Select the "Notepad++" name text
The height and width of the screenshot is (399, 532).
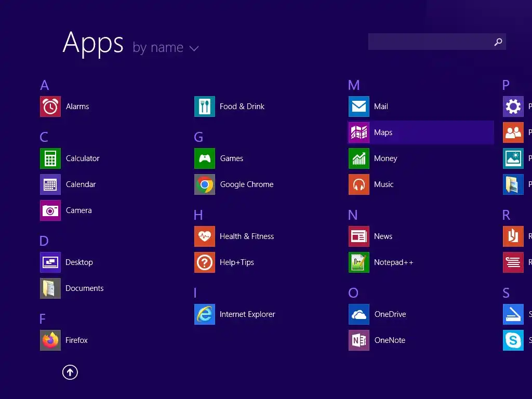(x=394, y=262)
